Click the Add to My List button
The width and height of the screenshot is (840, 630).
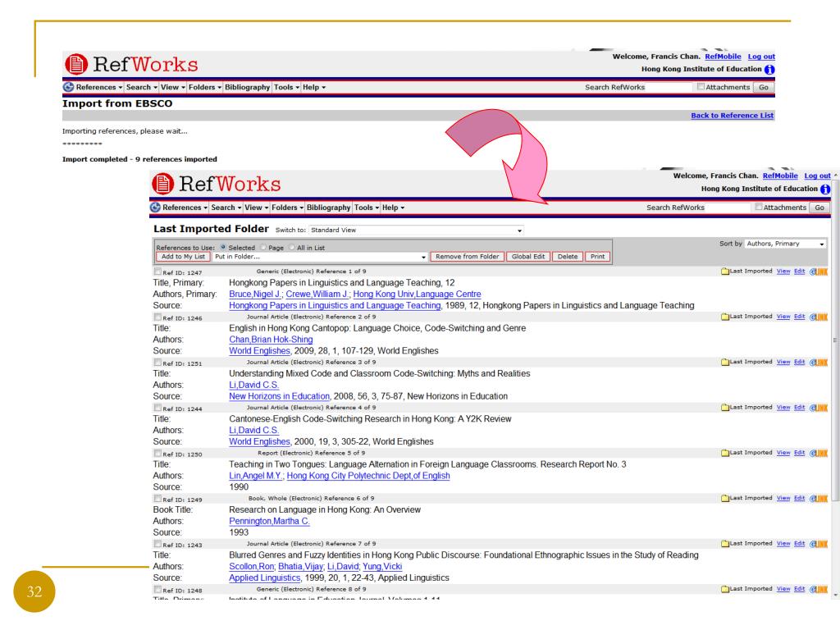(x=183, y=257)
